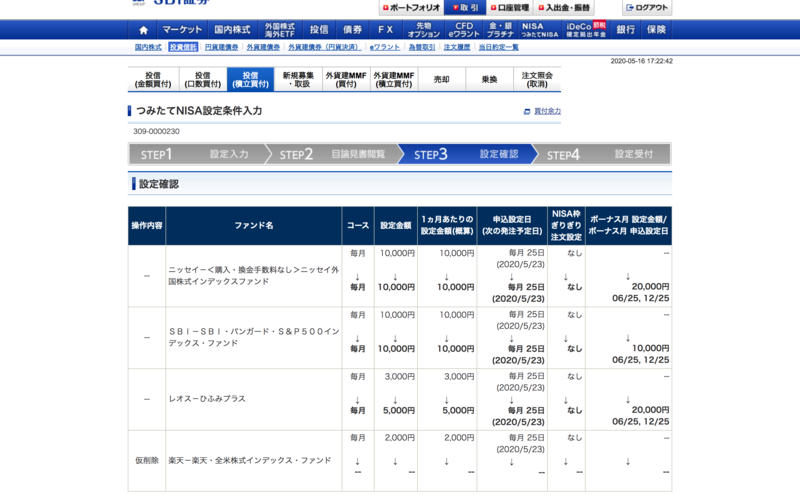The image size is (800, 500).
Task: Select SBI・バンガード・S&P500 fund name
Action: (254, 337)
